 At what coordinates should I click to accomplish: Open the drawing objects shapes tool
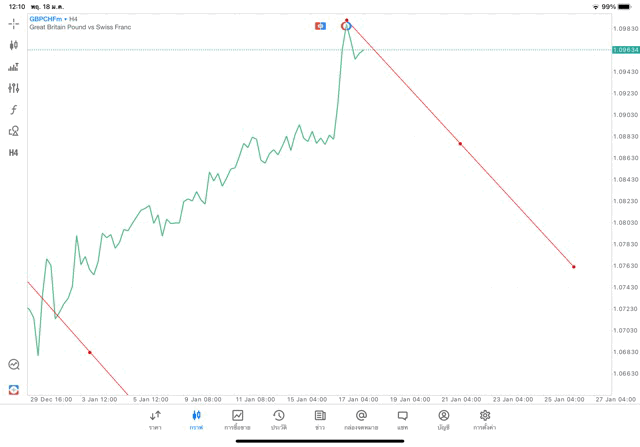tap(14, 131)
